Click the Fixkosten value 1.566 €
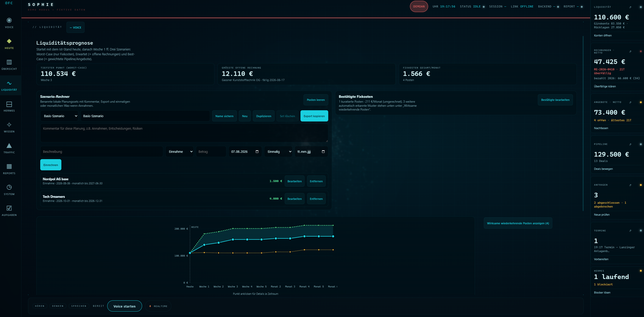Viewport: 644px width, 317px height. pyautogui.click(x=416, y=74)
